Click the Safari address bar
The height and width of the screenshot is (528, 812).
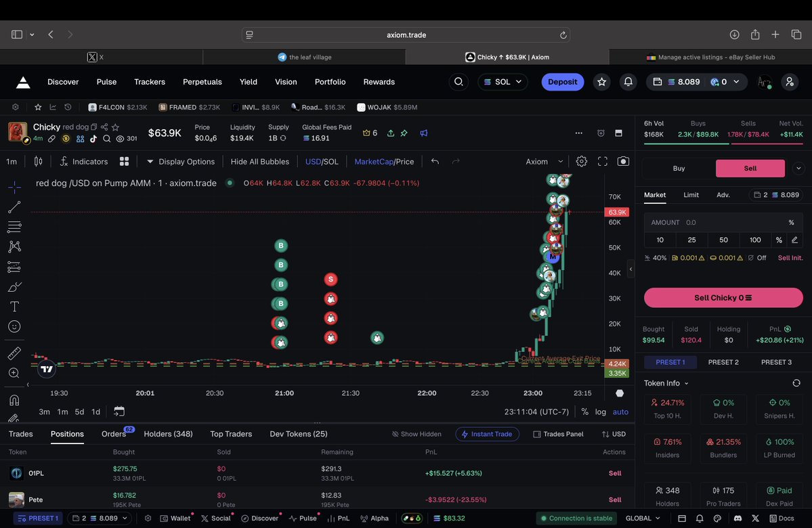click(406, 35)
